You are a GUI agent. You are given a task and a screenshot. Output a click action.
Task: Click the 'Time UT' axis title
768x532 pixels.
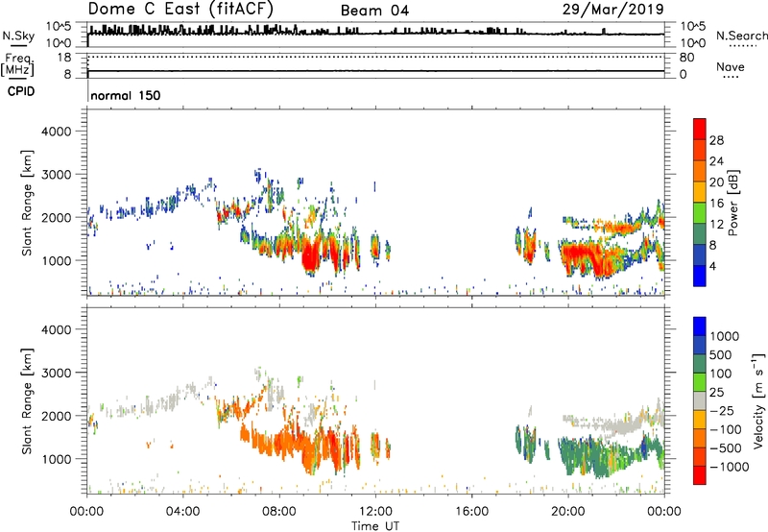click(x=375, y=525)
